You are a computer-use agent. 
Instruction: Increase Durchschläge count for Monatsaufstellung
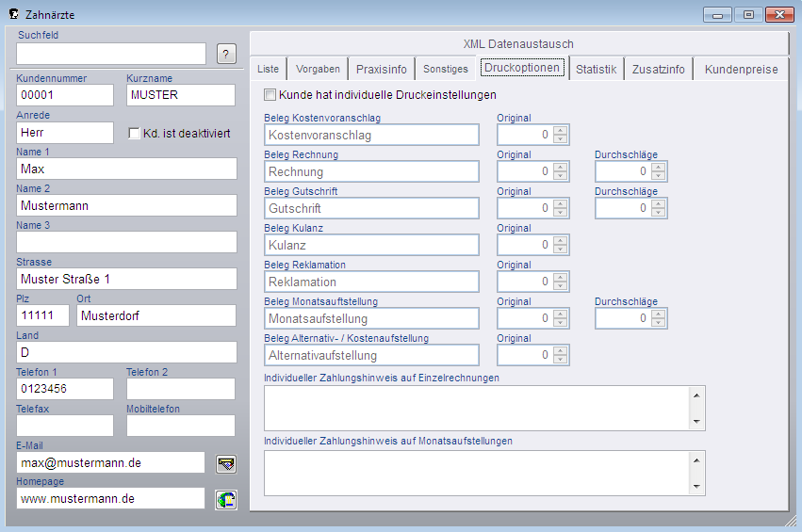click(659, 314)
